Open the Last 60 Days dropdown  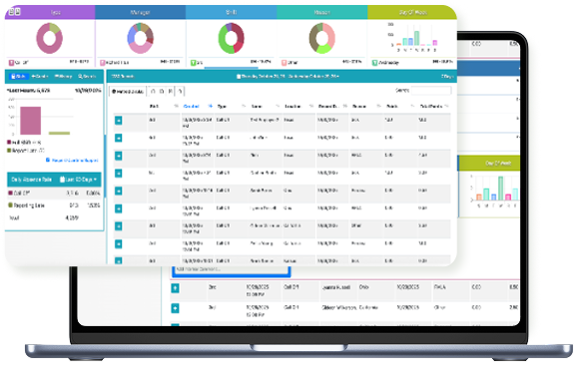78,180
